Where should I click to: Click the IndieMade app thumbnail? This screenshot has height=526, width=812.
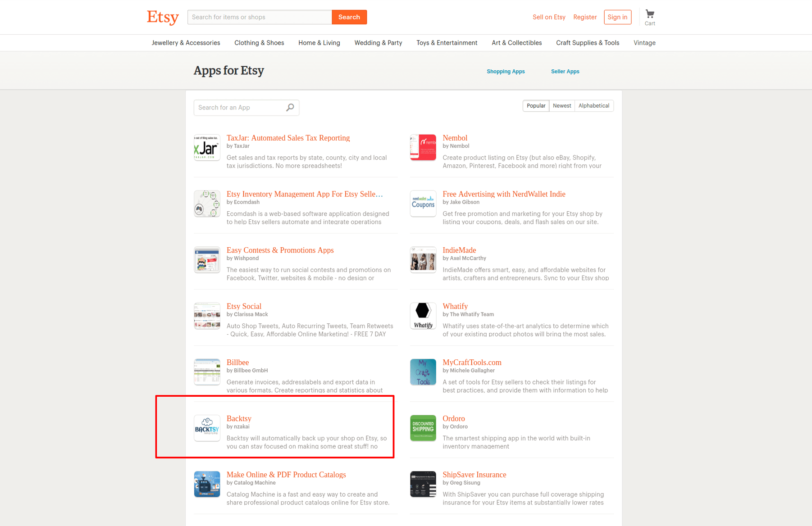[x=423, y=259]
